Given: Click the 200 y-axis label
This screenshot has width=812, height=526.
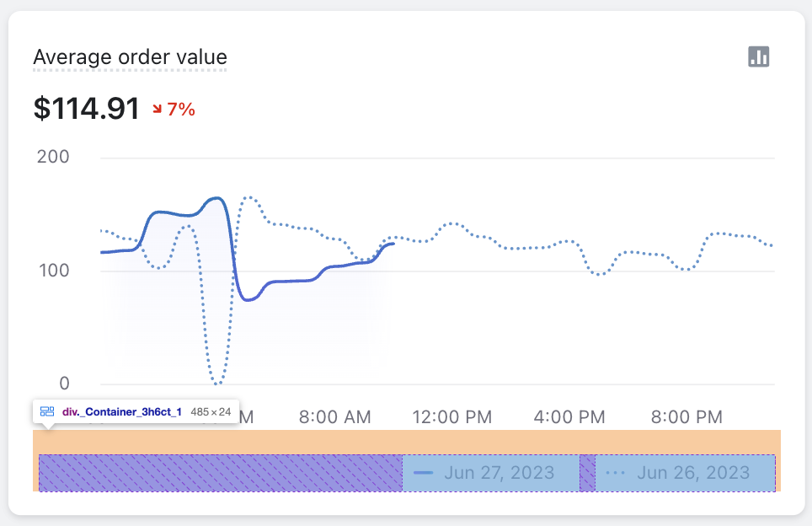Looking at the screenshot, I should (52, 157).
